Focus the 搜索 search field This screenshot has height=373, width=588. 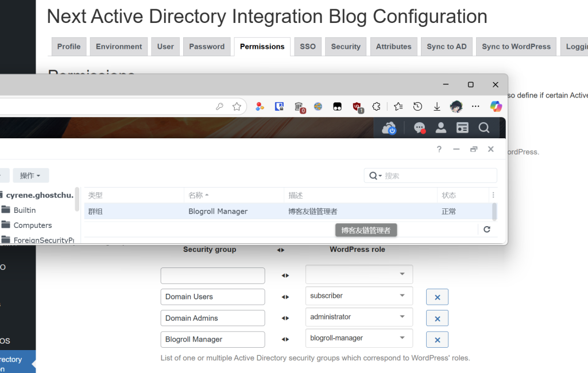click(431, 176)
